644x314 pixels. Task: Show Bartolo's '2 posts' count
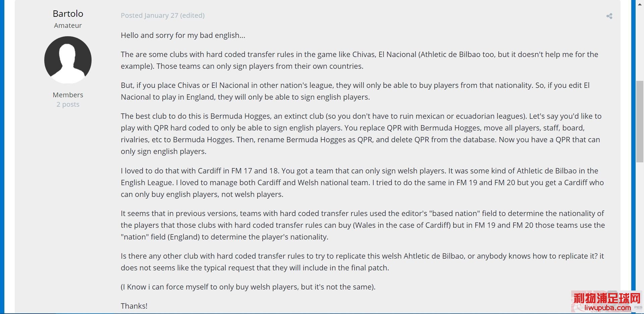(x=68, y=104)
